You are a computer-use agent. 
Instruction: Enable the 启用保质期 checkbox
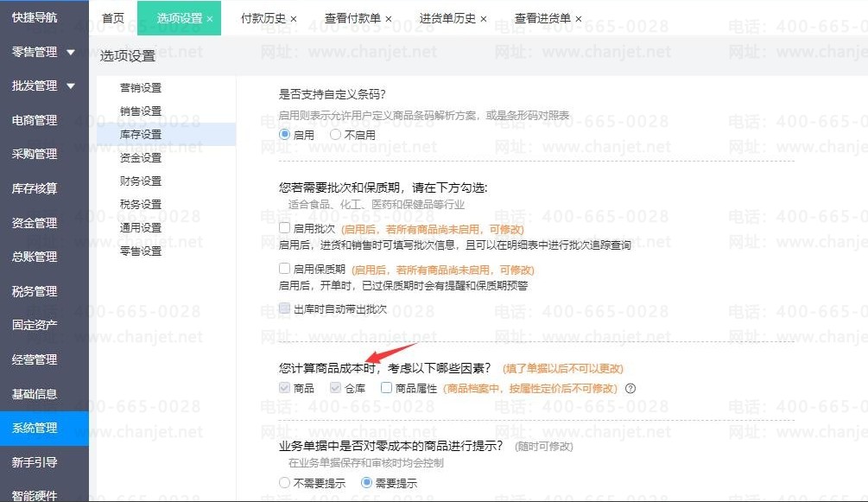point(284,269)
